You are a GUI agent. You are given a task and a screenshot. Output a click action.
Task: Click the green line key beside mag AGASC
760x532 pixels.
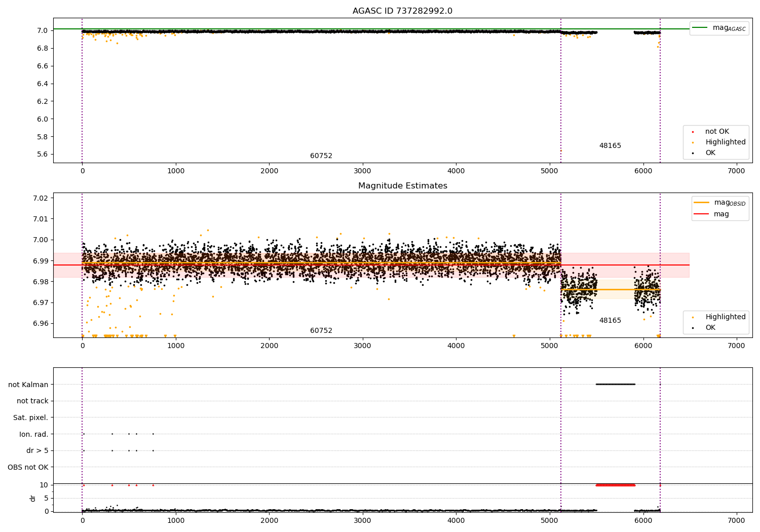[x=700, y=28]
